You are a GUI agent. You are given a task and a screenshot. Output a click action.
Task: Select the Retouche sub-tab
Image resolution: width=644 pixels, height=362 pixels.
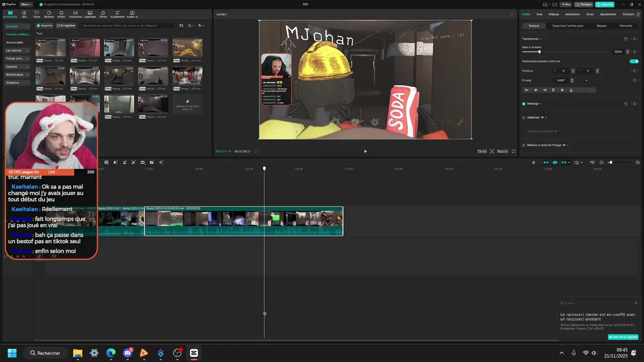[626, 26]
